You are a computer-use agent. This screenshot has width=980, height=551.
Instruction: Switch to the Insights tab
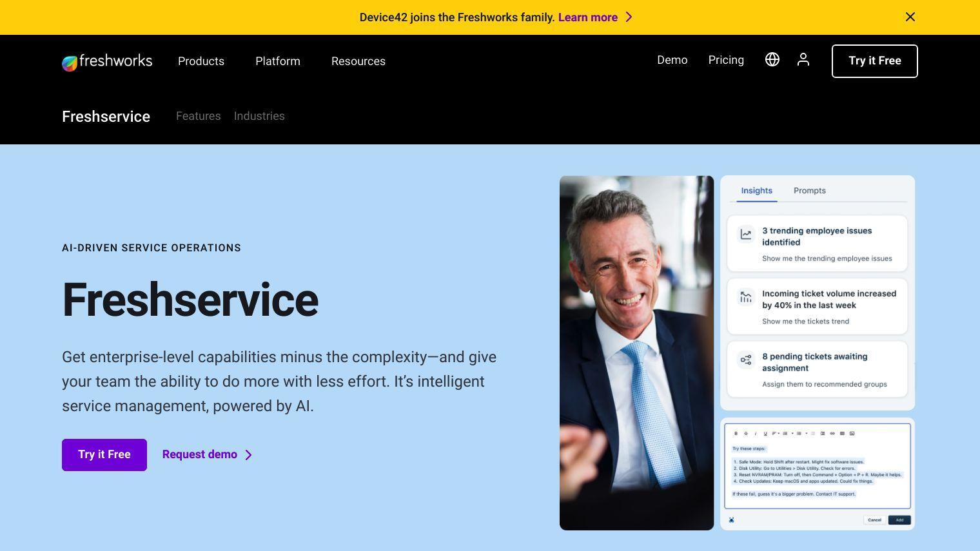[756, 191]
